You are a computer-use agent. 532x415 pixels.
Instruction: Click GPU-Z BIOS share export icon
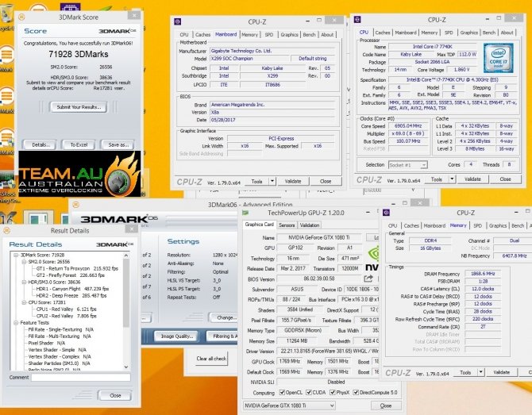368,279
